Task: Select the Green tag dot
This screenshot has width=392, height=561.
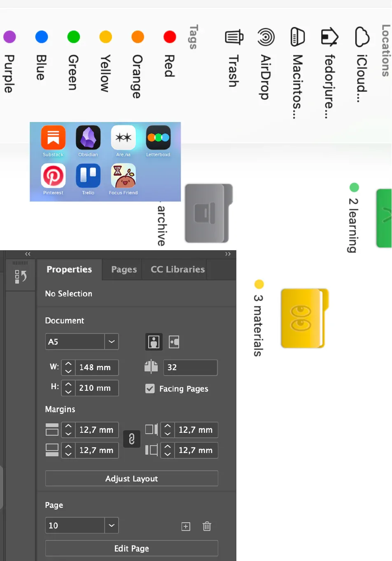Action: click(74, 37)
